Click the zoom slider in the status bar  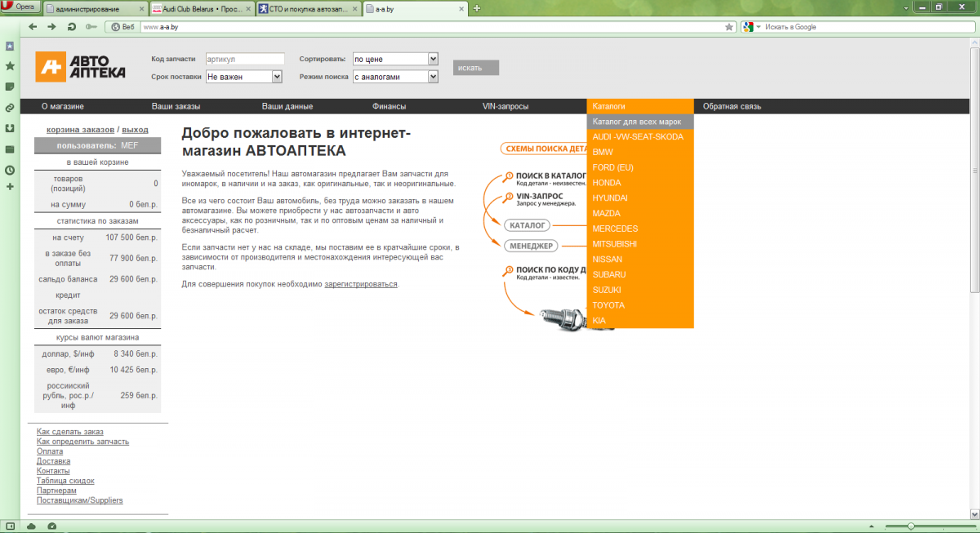(x=911, y=526)
